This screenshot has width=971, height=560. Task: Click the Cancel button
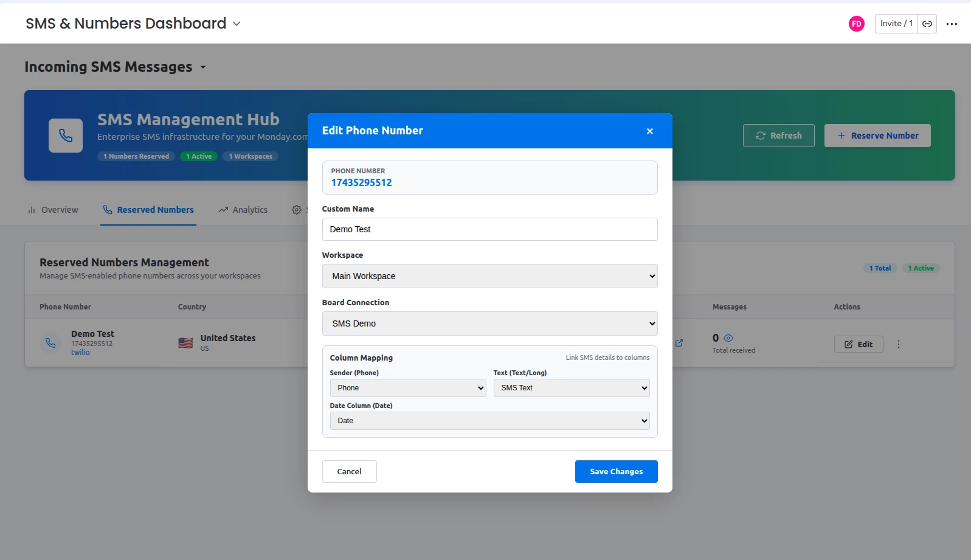pyautogui.click(x=350, y=472)
